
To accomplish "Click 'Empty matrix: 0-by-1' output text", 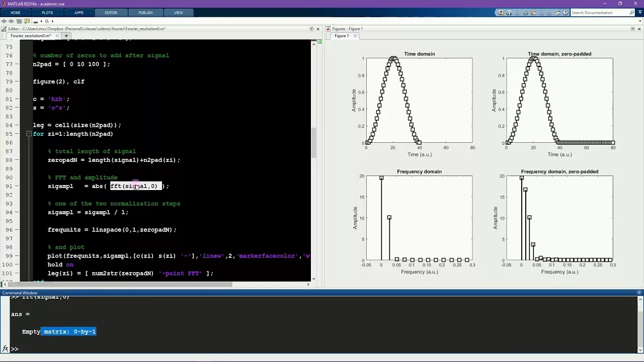I will pyautogui.click(x=59, y=331).
